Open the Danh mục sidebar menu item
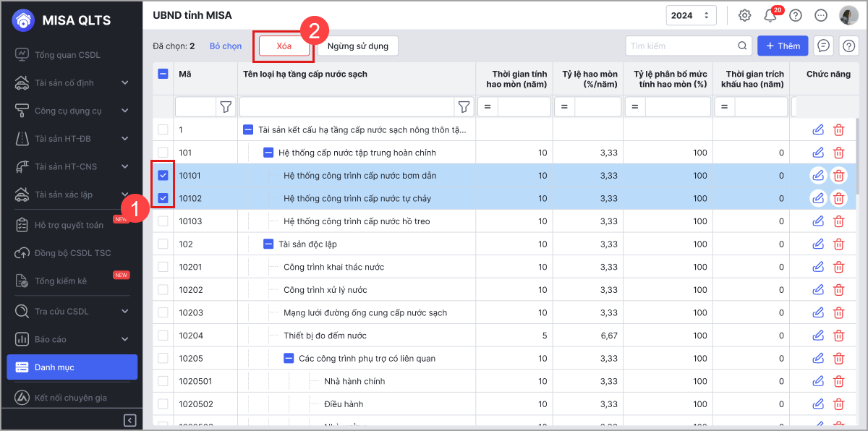This screenshot has height=431, width=868. (x=72, y=367)
